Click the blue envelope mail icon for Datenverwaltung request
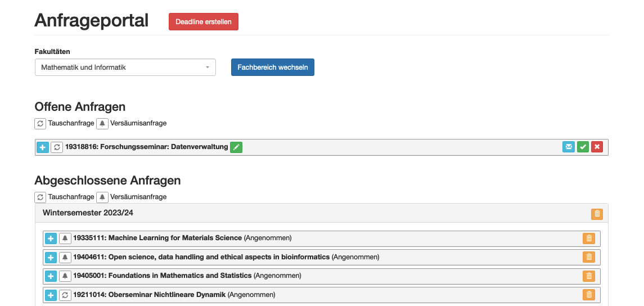 pyautogui.click(x=569, y=147)
